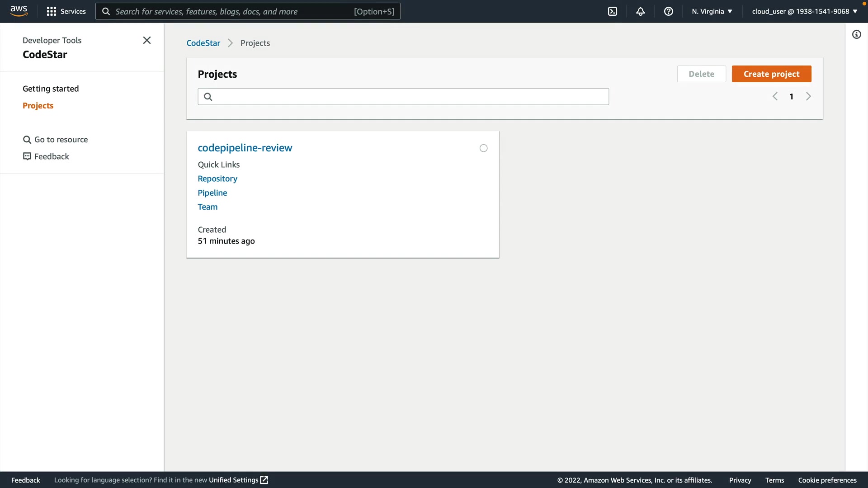This screenshot has height=488, width=868.
Task: Close the CodeStar side navigation panel
Action: [x=147, y=40]
